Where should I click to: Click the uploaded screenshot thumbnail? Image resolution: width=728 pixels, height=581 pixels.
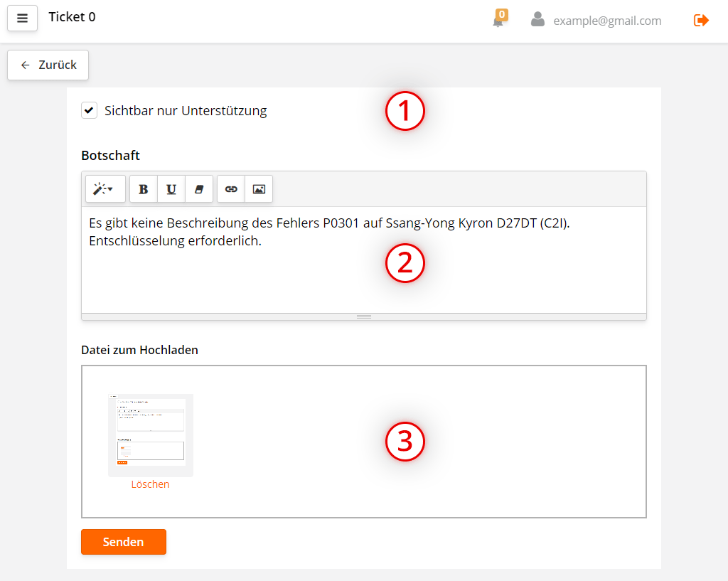tap(150, 432)
